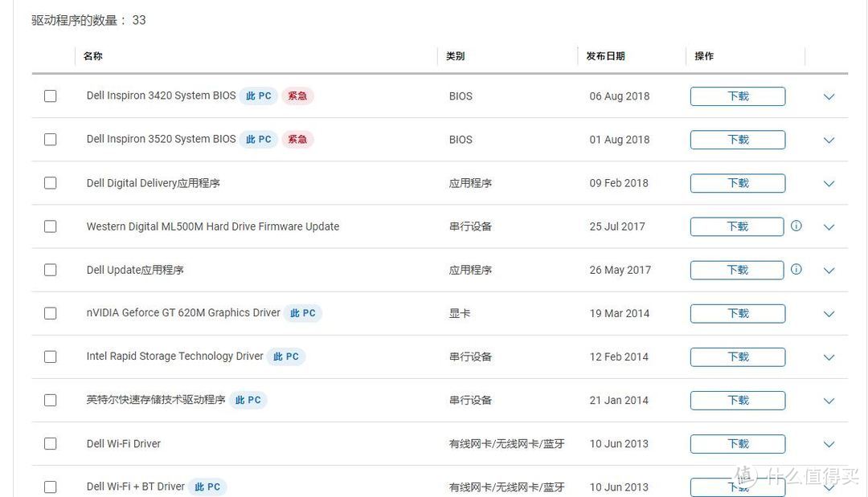The height and width of the screenshot is (497, 868).
Task: Select 显卡 category cell
Action: click(460, 313)
